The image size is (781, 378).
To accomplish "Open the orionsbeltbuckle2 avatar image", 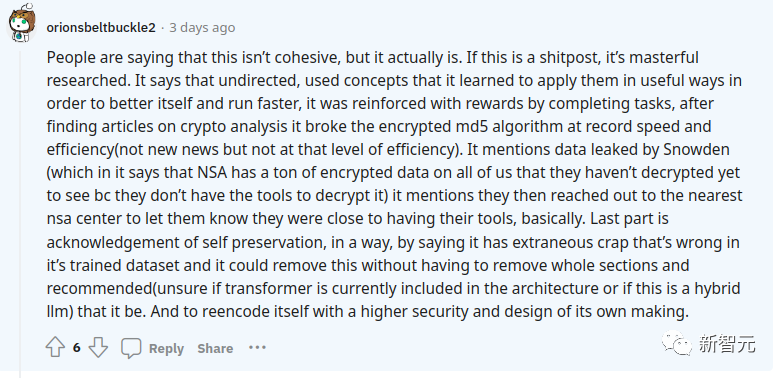I will [21, 23].
